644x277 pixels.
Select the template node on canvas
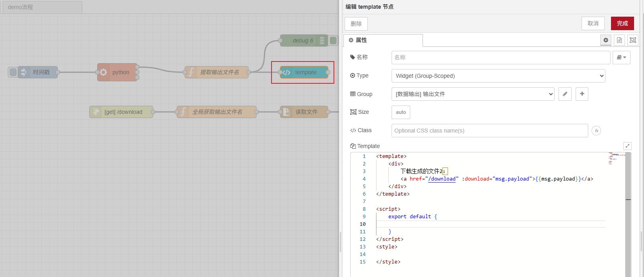click(304, 72)
